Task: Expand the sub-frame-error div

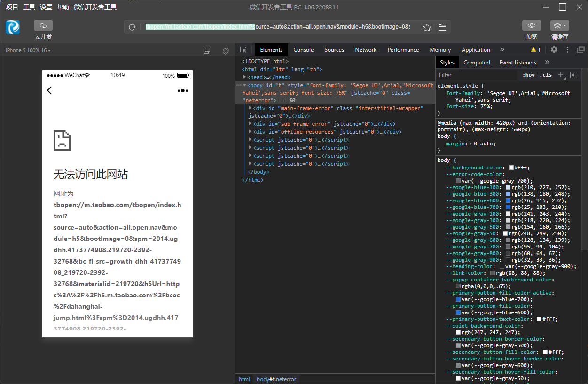Action: 251,124
